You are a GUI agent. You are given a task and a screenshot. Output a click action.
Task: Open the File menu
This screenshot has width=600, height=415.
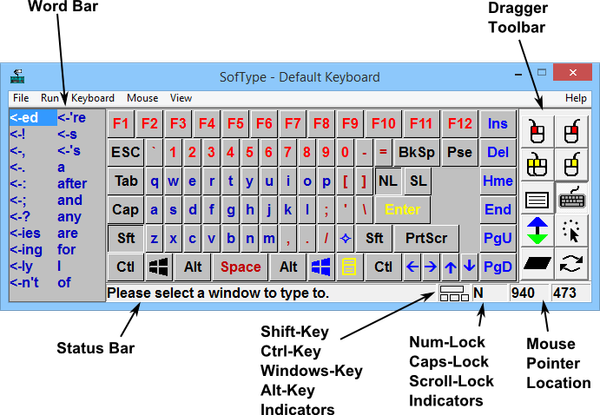[x=21, y=98]
